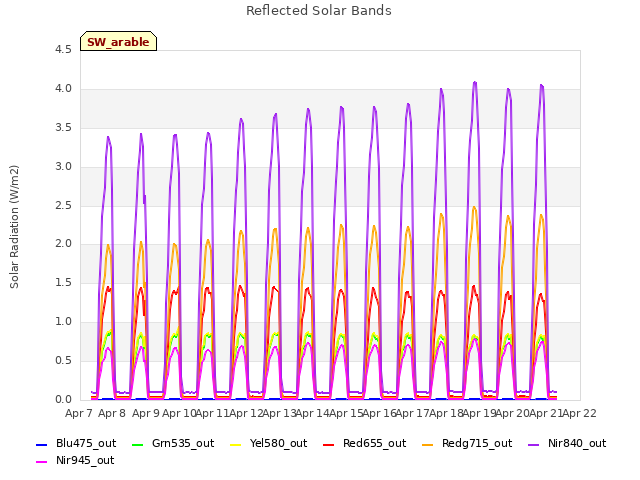Click the 3.5 y-axis tick label
Viewport: 640px width, 480px height.
click(x=63, y=127)
